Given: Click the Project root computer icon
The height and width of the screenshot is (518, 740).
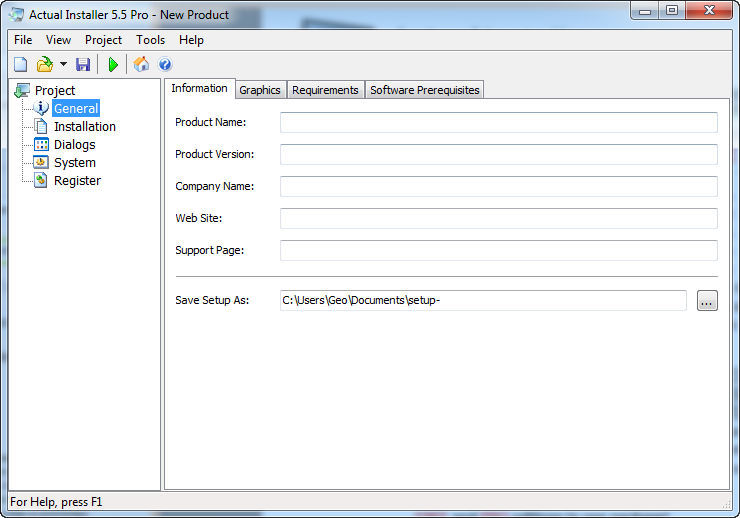Looking at the screenshot, I should point(22,90).
